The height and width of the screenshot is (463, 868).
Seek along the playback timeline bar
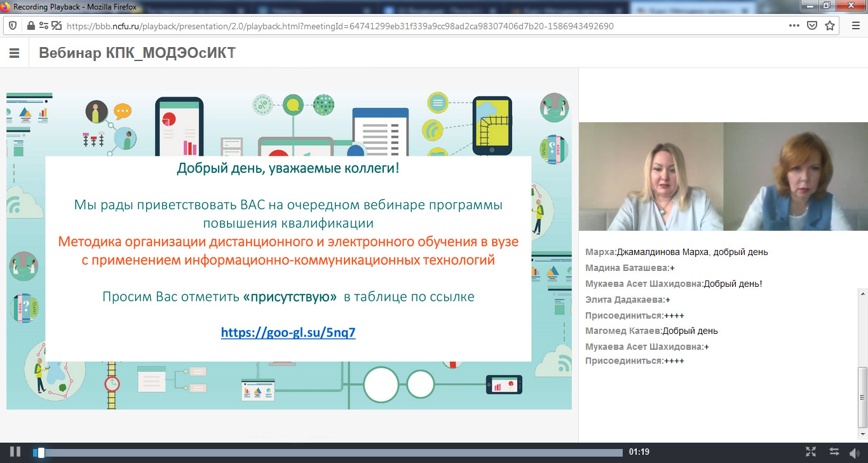coord(328,453)
